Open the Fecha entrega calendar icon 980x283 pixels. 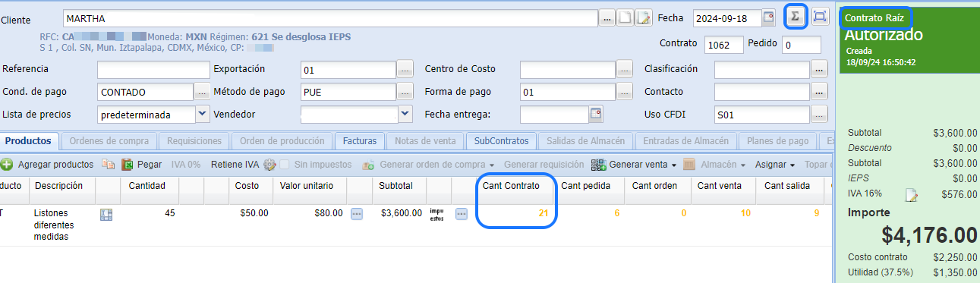(x=596, y=114)
